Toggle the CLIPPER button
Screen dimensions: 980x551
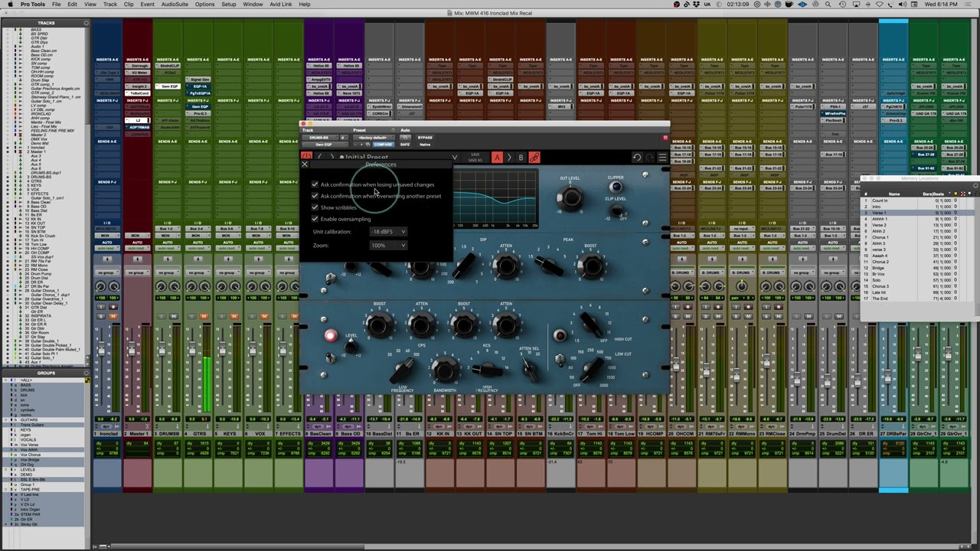(x=616, y=186)
